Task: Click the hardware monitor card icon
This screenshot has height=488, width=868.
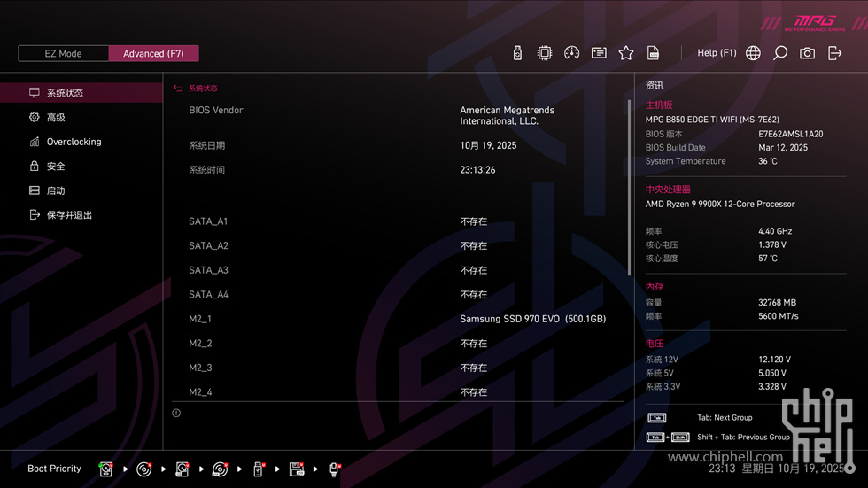Action: (x=599, y=53)
